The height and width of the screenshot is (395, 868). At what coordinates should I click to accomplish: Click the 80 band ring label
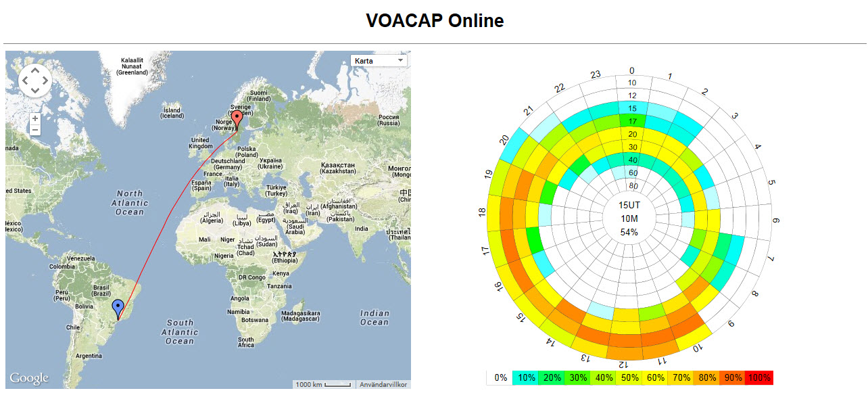pos(632,185)
